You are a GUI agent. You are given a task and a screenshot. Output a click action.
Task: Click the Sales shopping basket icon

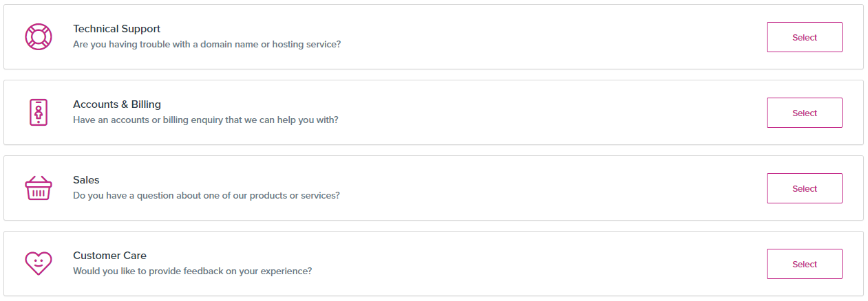pos(39,188)
